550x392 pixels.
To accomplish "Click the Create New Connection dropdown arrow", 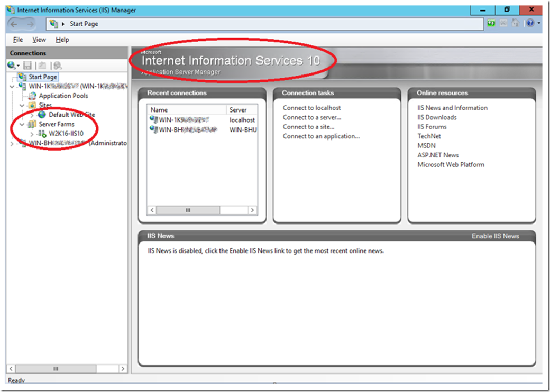I will coord(18,66).
